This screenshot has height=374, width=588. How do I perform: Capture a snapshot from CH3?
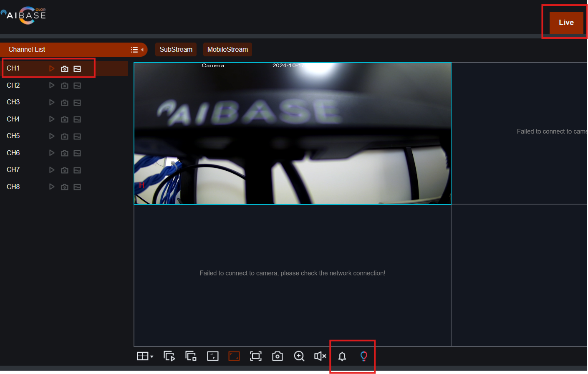click(x=65, y=103)
